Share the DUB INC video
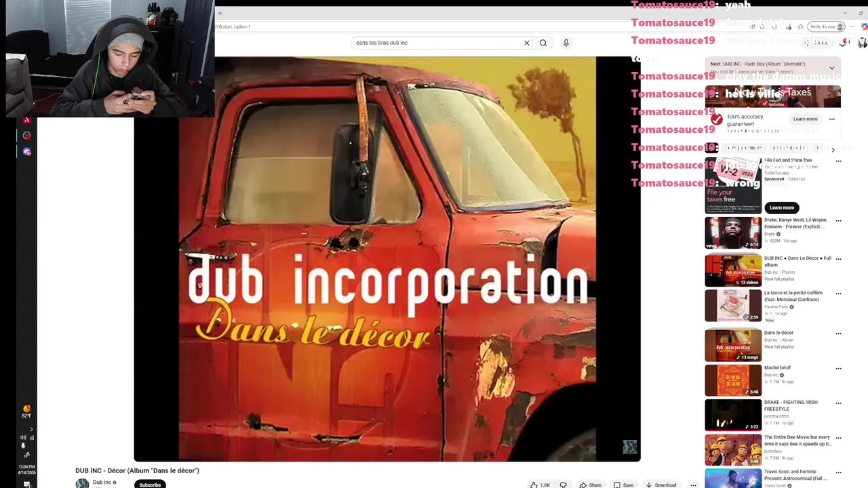The image size is (868, 488). [590, 485]
